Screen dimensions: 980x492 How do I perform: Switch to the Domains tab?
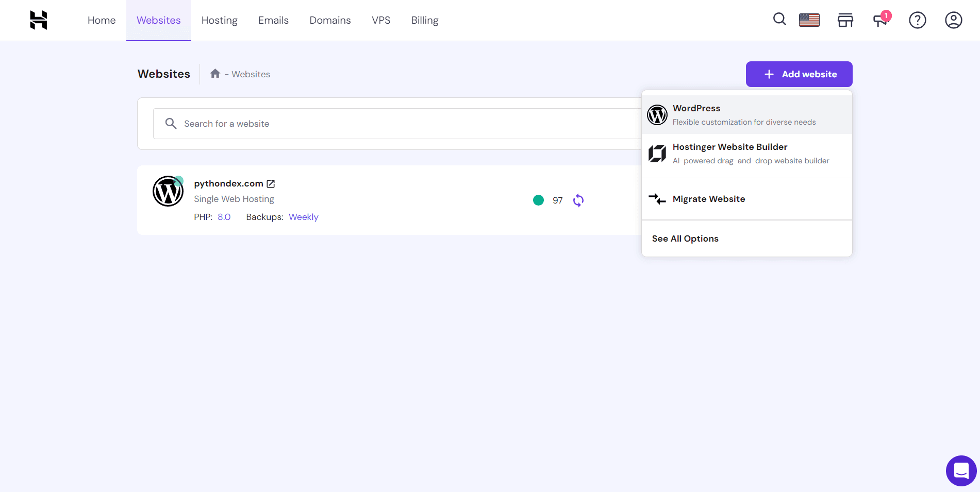[x=330, y=20]
